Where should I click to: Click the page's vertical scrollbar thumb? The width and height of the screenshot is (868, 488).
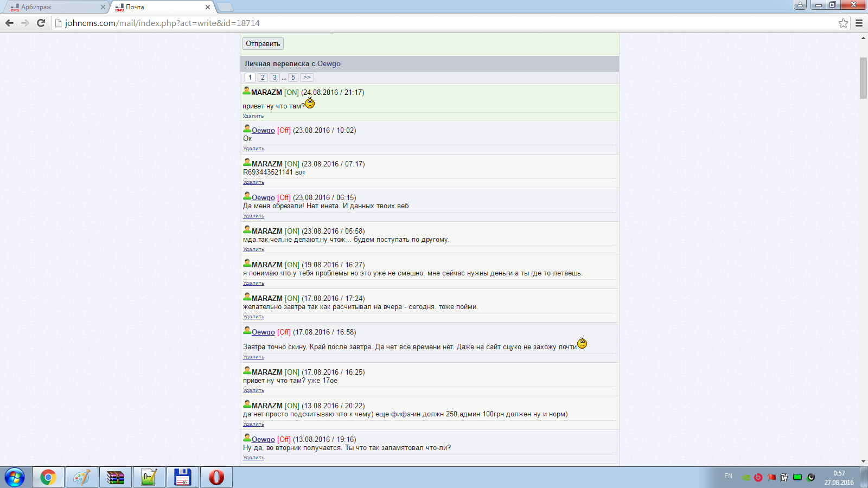863,78
